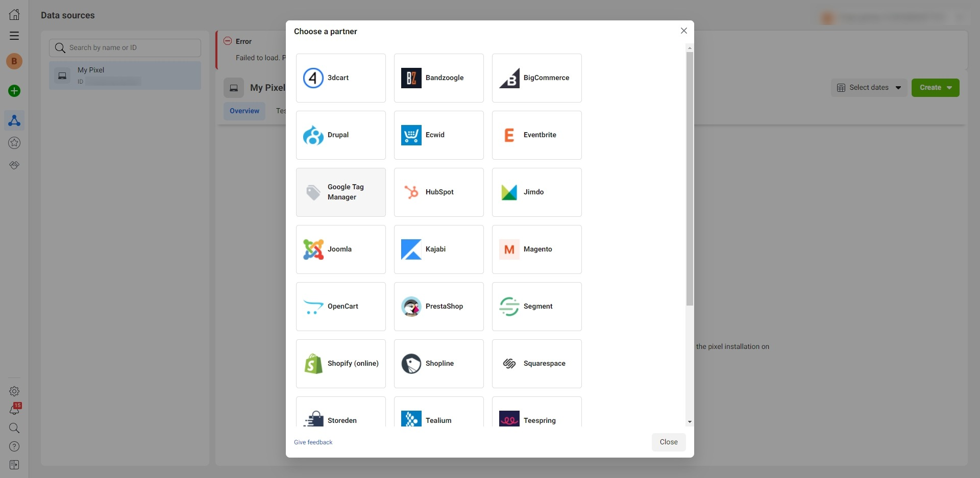980x478 pixels.
Task: Select the 3dcart partner logo
Action: (313, 78)
